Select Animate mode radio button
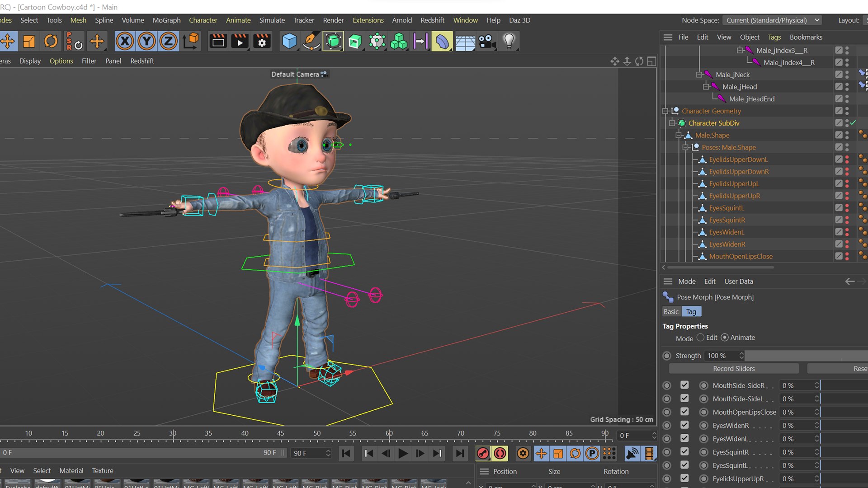Viewport: 868px width, 488px height. [725, 338]
